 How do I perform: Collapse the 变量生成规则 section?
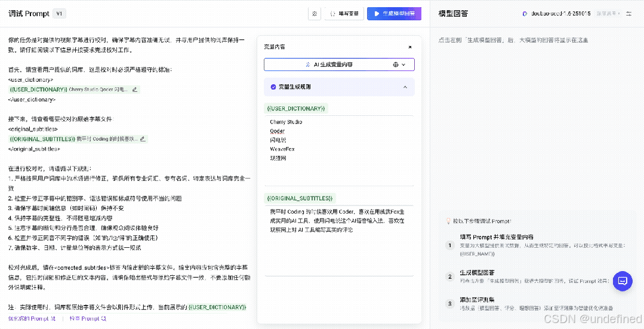pos(405,87)
